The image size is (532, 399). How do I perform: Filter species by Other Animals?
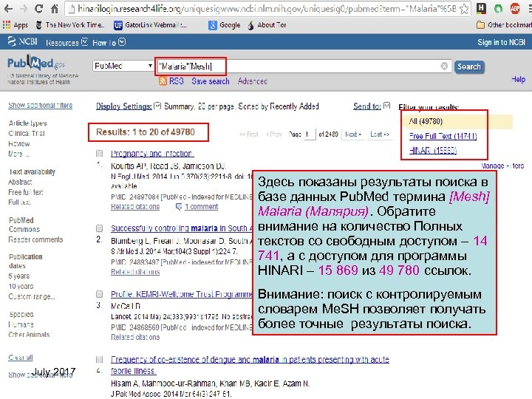29,335
